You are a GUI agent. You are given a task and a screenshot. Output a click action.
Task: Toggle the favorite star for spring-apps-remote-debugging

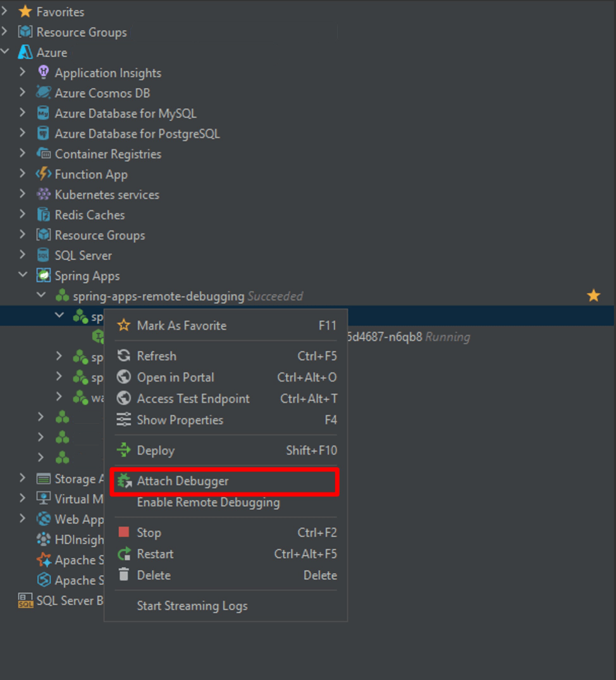pos(593,295)
